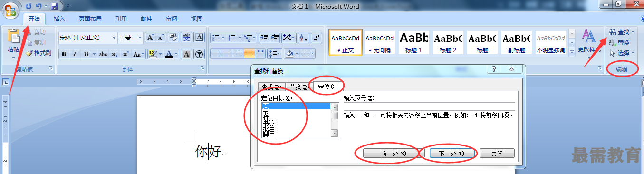This screenshot has height=174, width=644.
Task: Apply strikethrough formatting (abc)
Action: [103, 54]
